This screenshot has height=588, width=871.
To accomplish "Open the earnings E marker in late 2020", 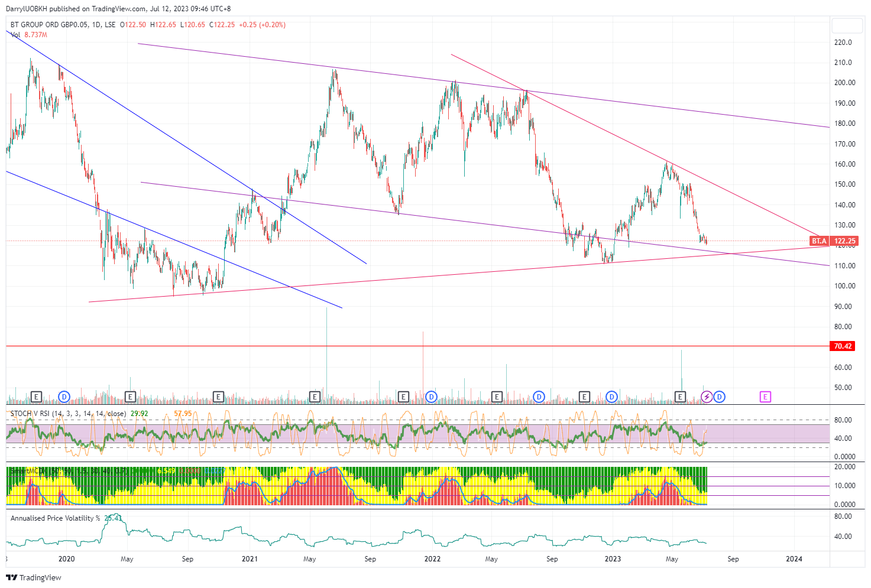I will coord(218,397).
